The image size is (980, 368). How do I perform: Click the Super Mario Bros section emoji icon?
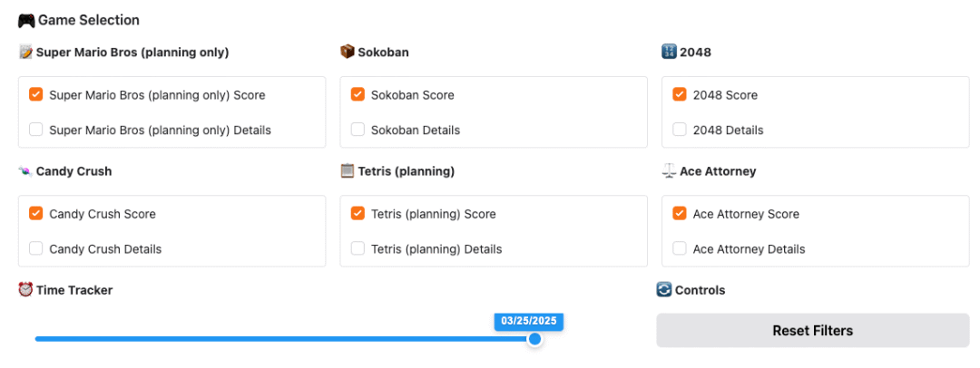tap(25, 53)
